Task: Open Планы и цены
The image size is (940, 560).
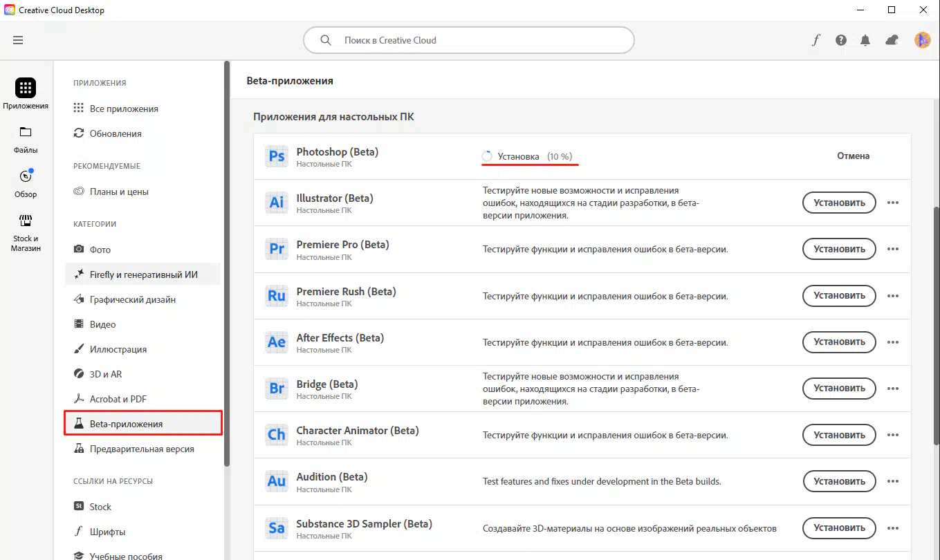Action: coord(143,192)
